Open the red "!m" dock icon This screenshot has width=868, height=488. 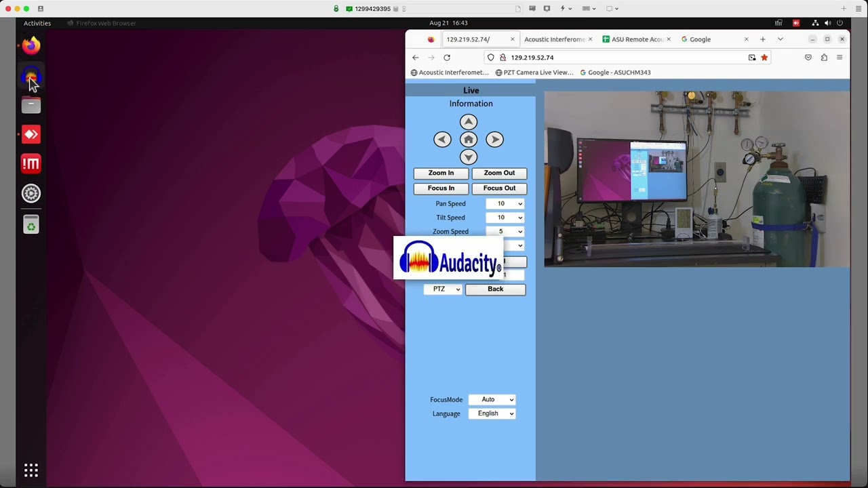point(31,163)
